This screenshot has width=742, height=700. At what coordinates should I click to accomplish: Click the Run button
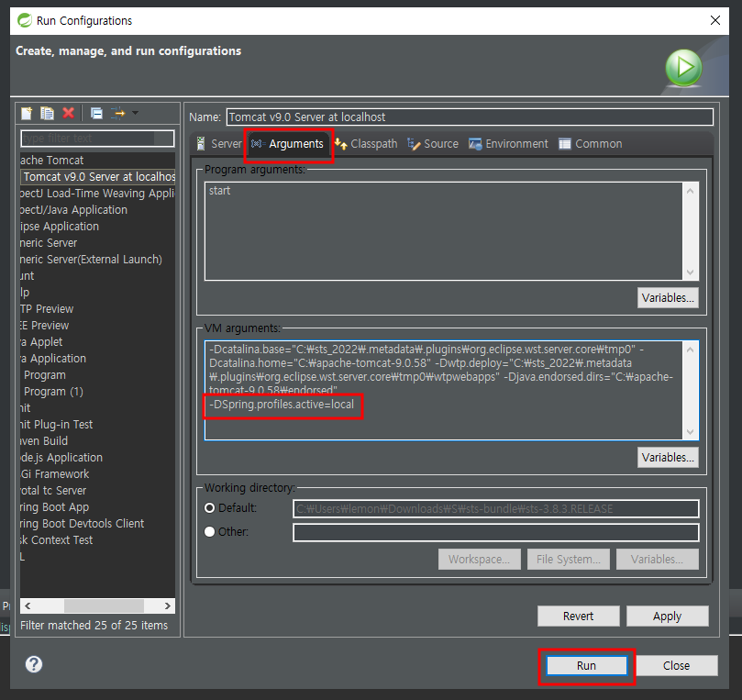(x=586, y=665)
